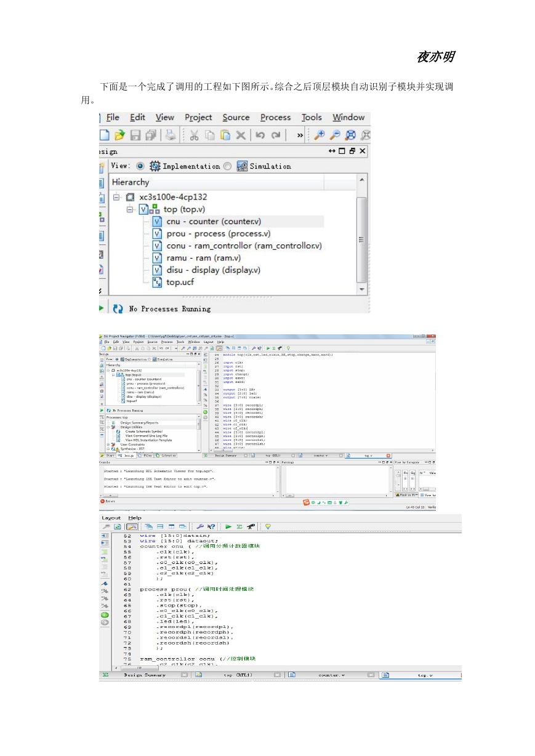Click the float arrows icon on Design panel header

click(332, 151)
